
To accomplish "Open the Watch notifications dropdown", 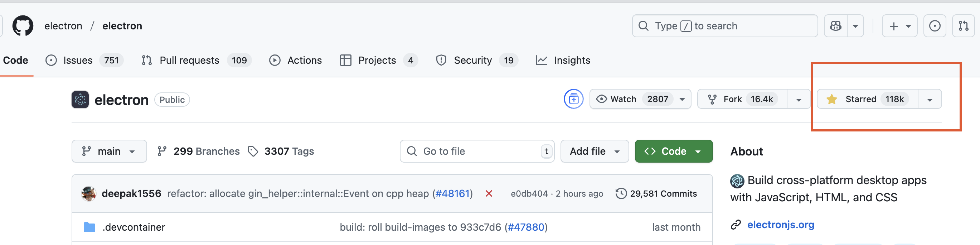I will click(640, 99).
